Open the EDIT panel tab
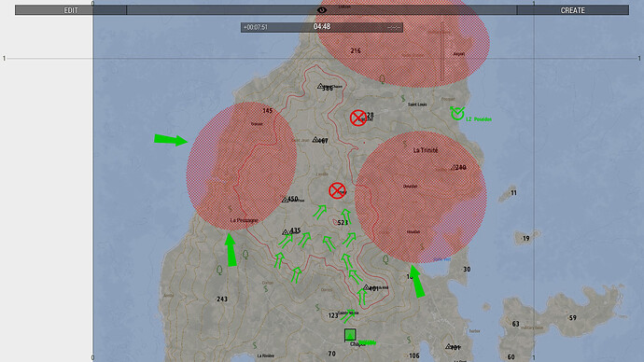 pos(71,10)
